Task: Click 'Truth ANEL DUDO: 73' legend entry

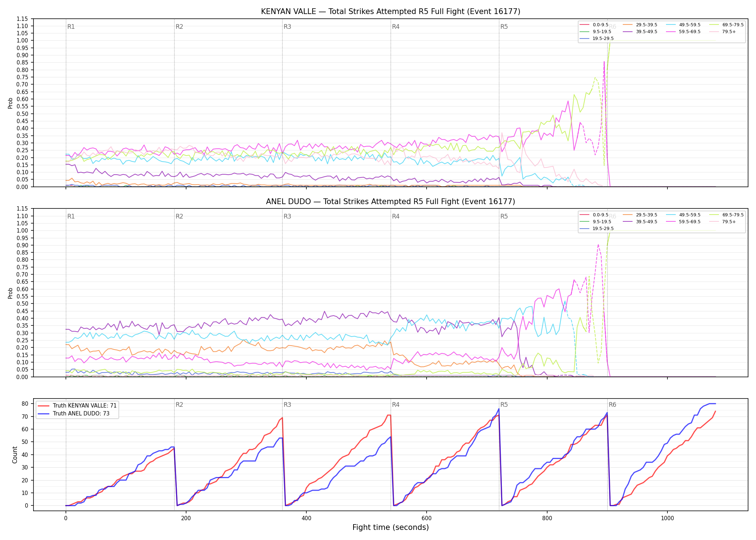Action: pyautogui.click(x=81, y=414)
